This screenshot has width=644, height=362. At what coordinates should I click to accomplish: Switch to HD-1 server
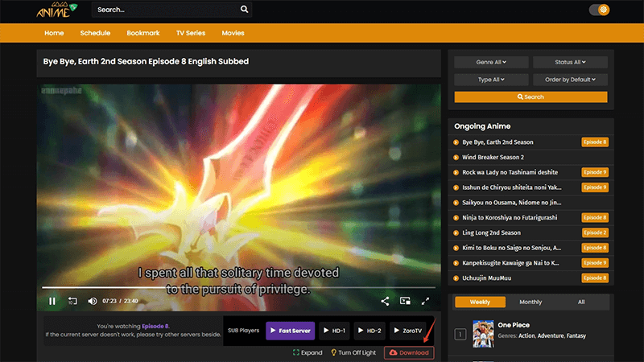click(334, 331)
